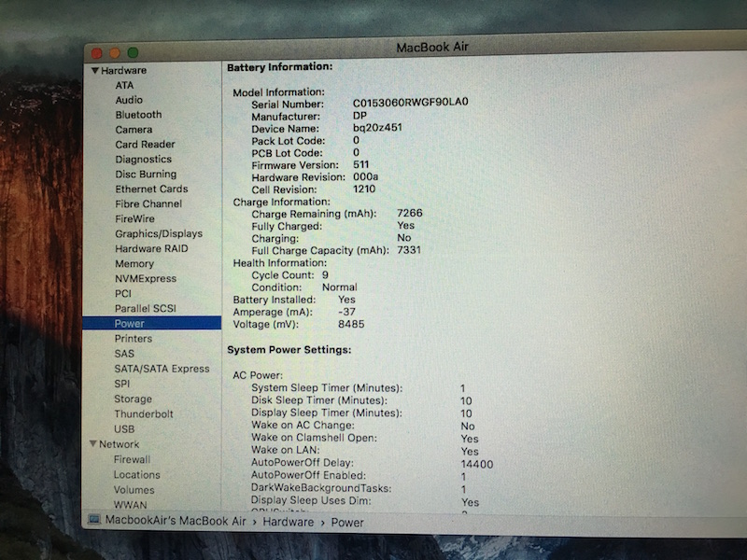Select Hardware RAID entry

click(x=151, y=248)
